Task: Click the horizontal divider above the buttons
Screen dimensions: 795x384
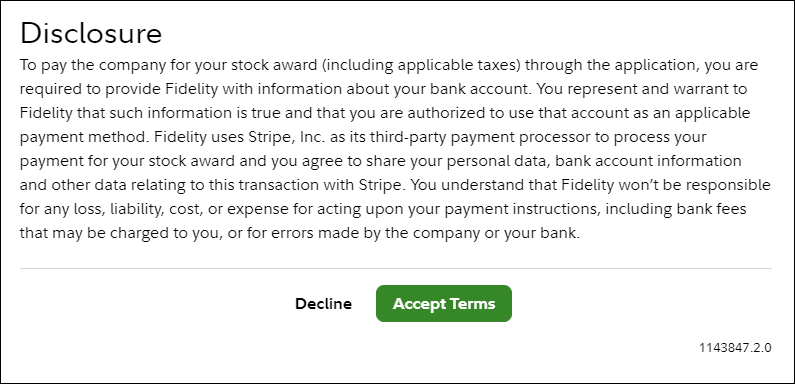Action: pos(395,268)
